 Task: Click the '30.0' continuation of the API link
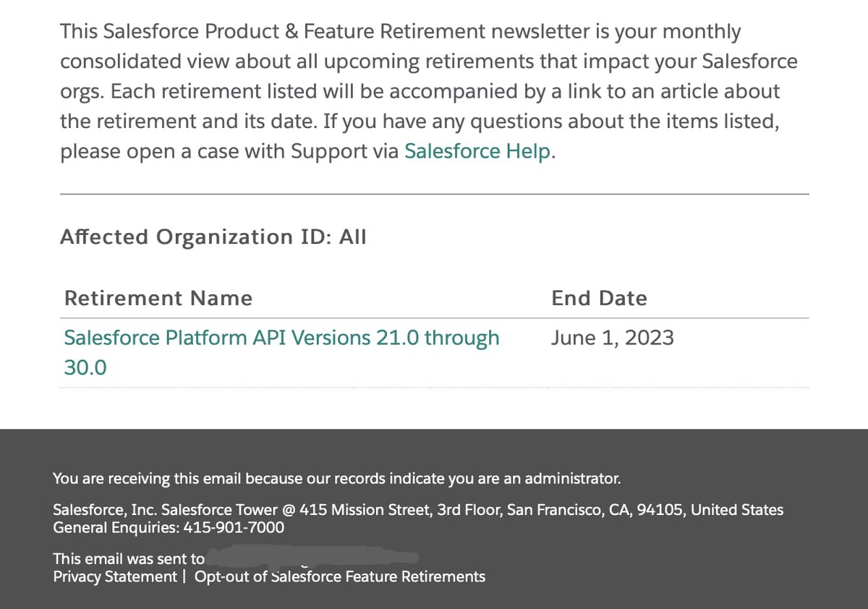pyautogui.click(x=85, y=367)
